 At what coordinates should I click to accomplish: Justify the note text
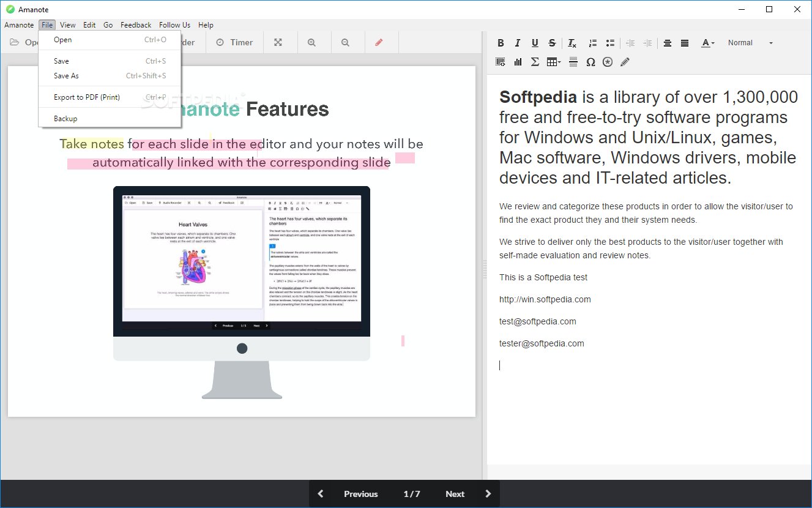tap(685, 43)
